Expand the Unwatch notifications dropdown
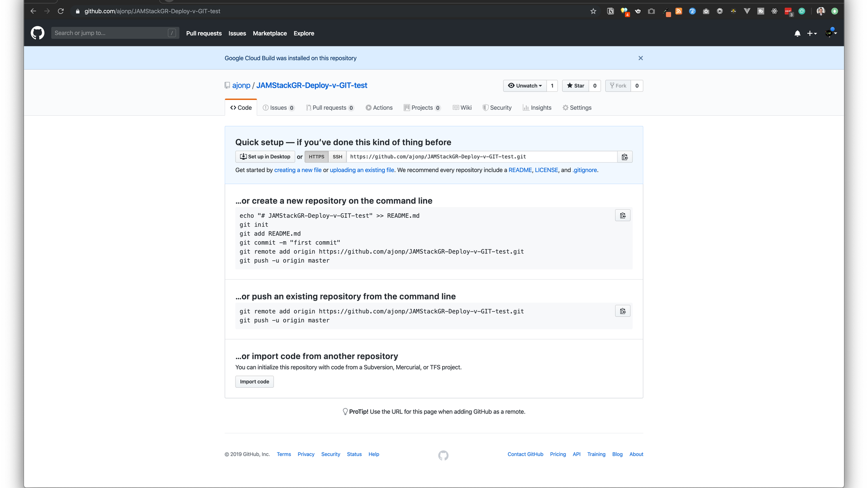Image resolution: width=868 pixels, height=488 pixels. (525, 86)
